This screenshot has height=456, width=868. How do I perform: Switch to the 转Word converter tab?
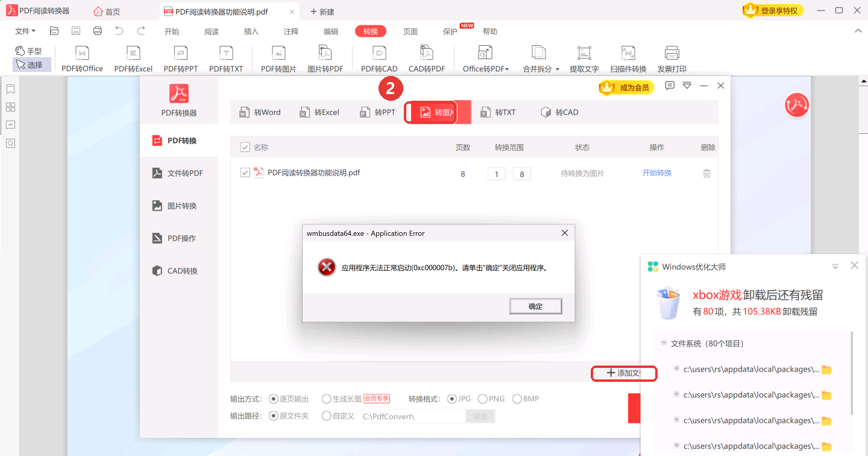tap(260, 112)
